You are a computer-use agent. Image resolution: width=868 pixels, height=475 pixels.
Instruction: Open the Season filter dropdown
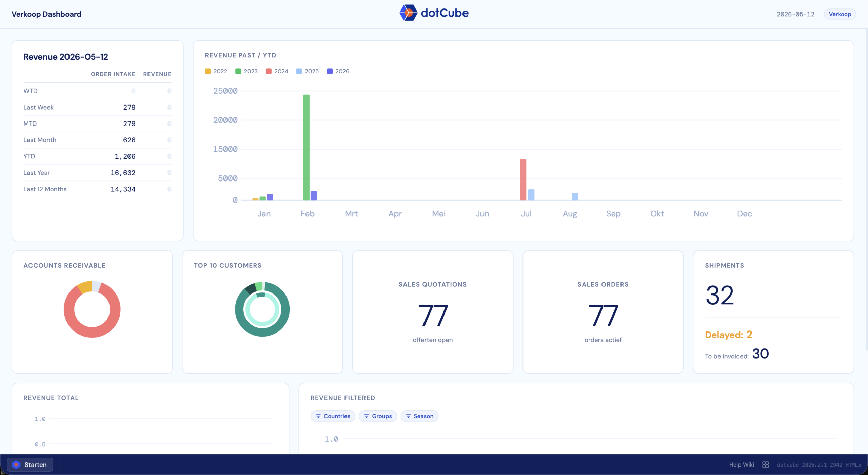[x=419, y=416]
